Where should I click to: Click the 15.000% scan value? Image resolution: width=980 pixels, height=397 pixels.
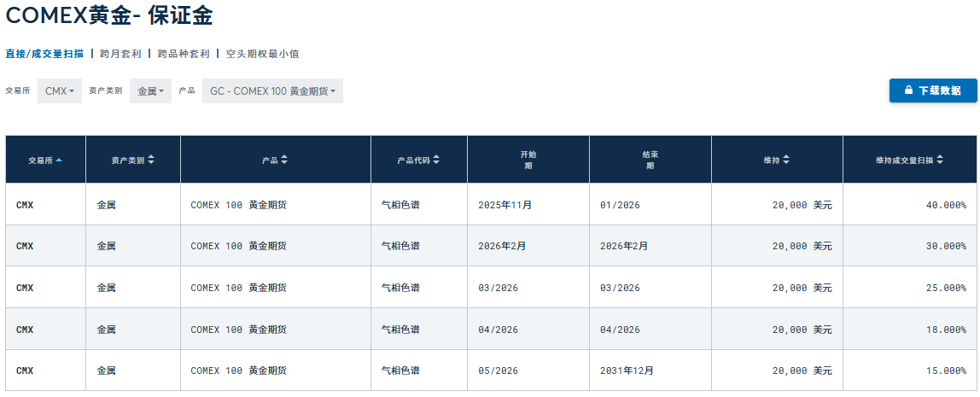tap(946, 371)
